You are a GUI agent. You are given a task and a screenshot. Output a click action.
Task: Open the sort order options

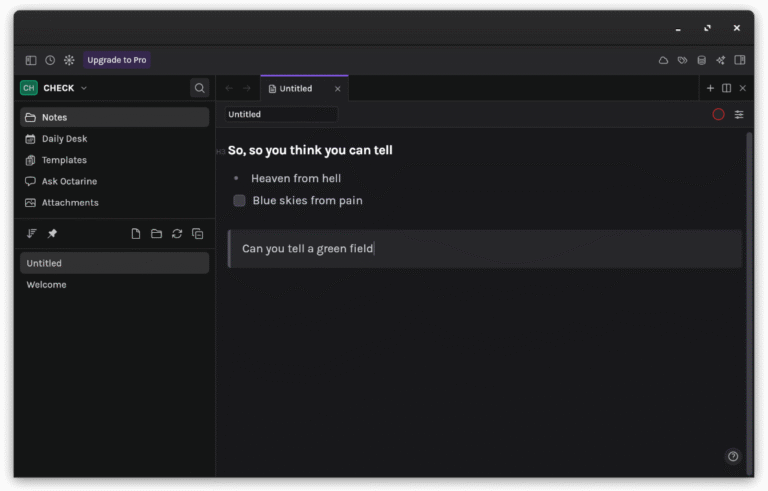(32, 234)
